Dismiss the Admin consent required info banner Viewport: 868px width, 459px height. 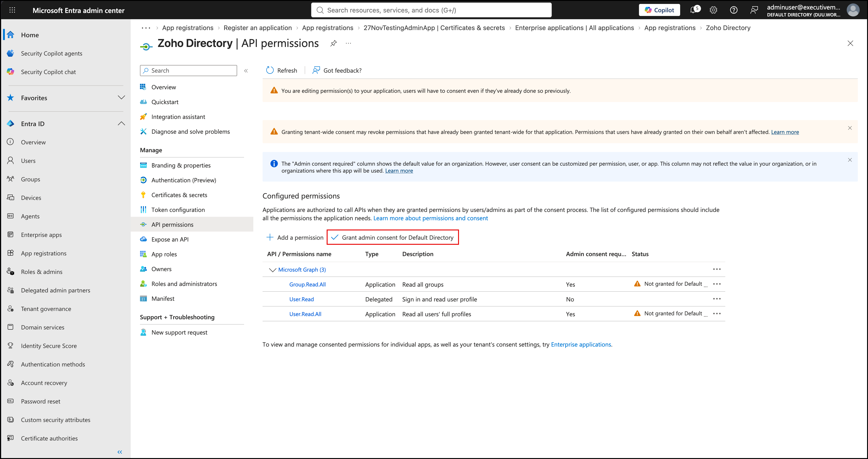pyautogui.click(x=850, y=160)
